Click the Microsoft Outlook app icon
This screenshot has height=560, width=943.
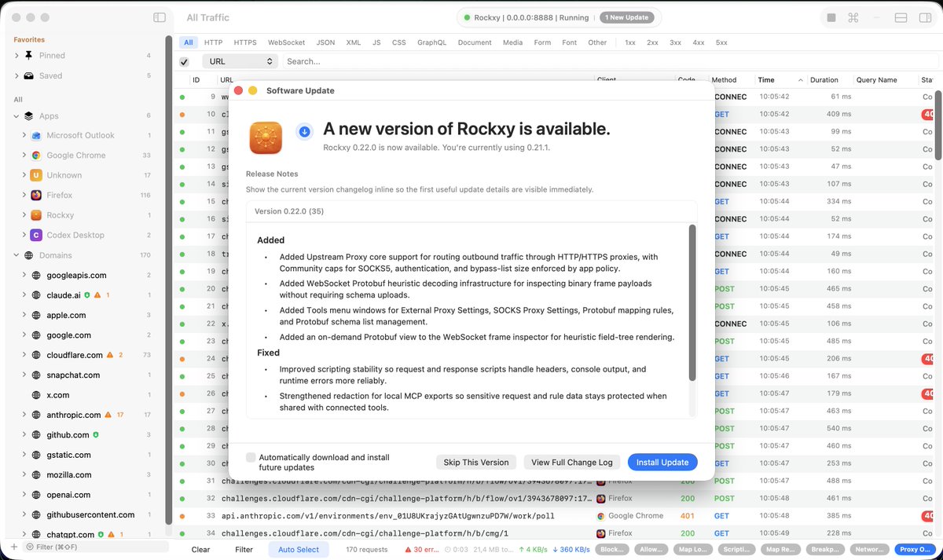[x=36, y=135]
